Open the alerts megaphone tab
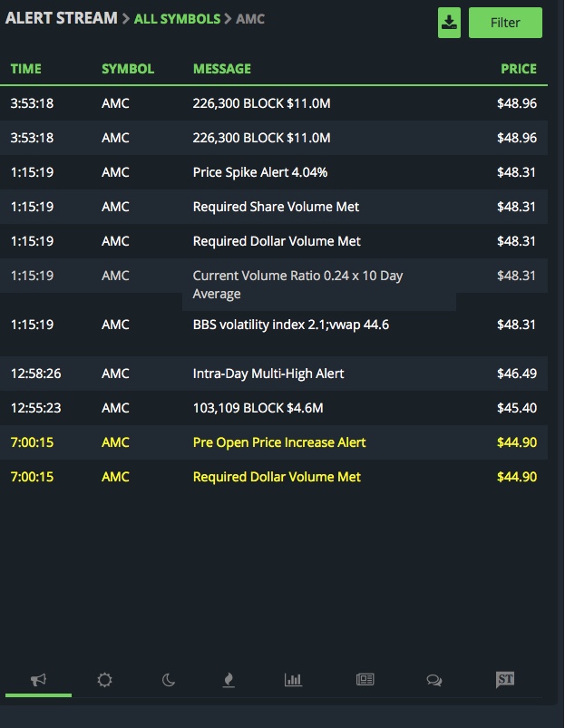Image resolution: width=565 pixels, height=728 pixels. click(38, 680)
